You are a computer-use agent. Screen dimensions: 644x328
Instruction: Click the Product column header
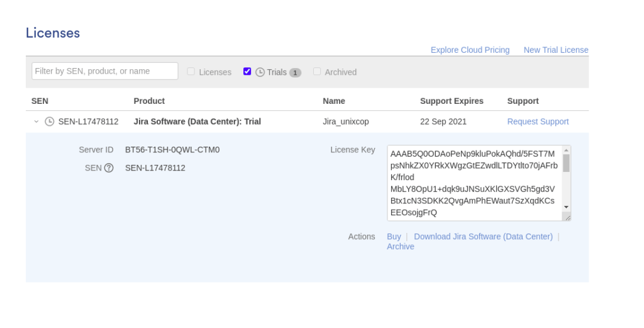point(149,101)
